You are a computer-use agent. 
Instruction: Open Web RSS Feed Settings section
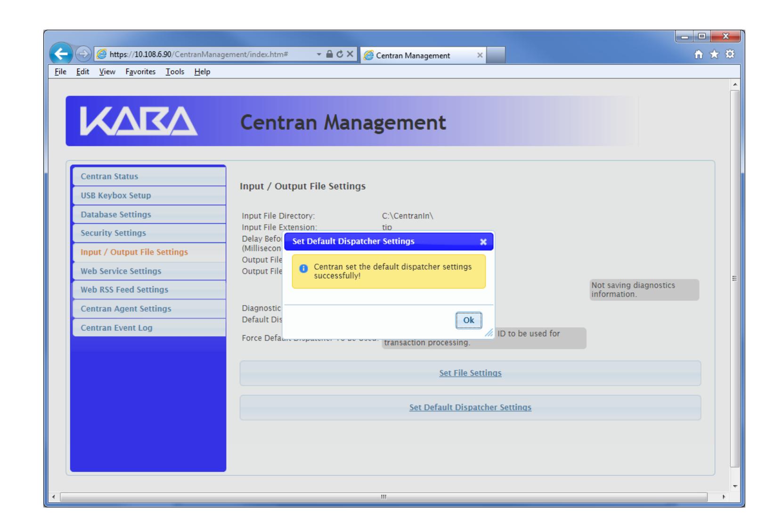[149, 290]
